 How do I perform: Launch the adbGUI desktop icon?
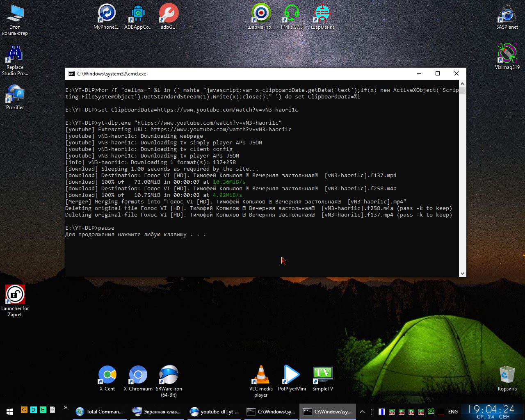pos(169,14)
